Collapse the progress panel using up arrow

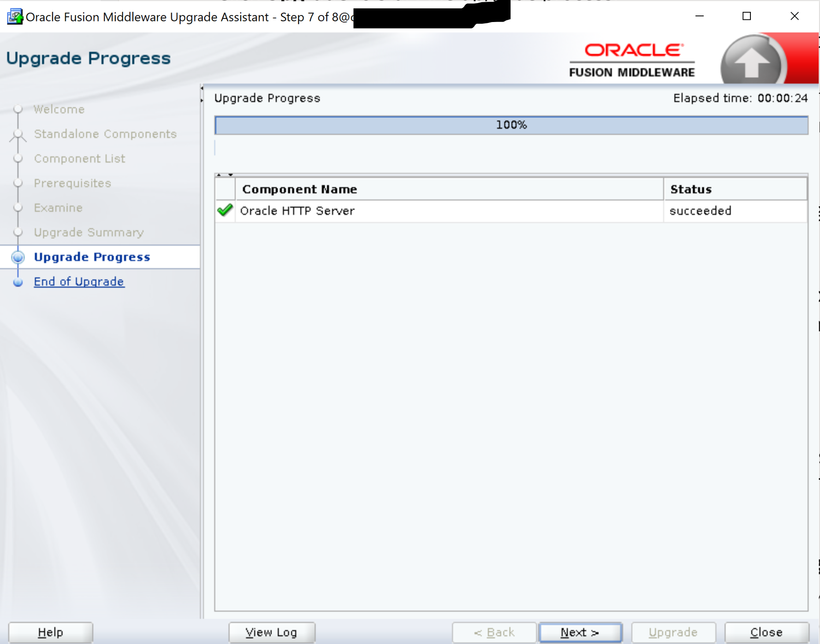[x=219, y=175]
